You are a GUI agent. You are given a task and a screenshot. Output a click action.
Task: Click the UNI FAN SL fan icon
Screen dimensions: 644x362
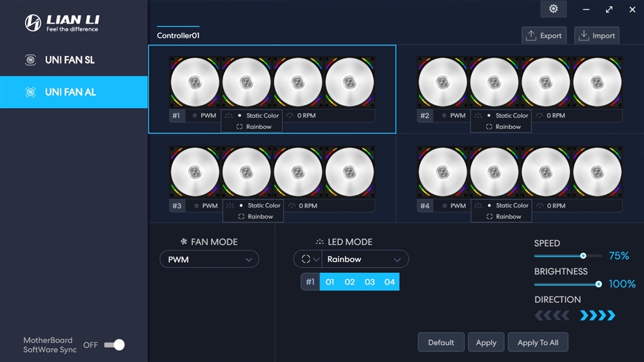[30, 60]
